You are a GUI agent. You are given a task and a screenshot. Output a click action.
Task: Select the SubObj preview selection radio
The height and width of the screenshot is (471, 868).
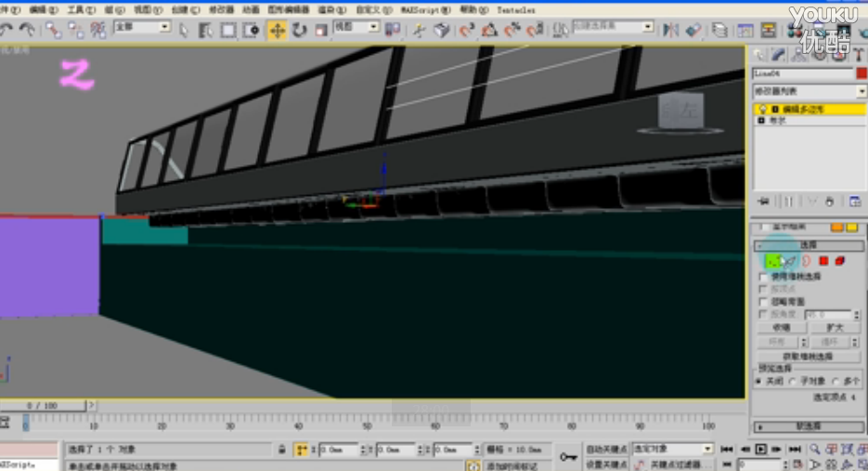pyautogui.click(x=792, y=381)
